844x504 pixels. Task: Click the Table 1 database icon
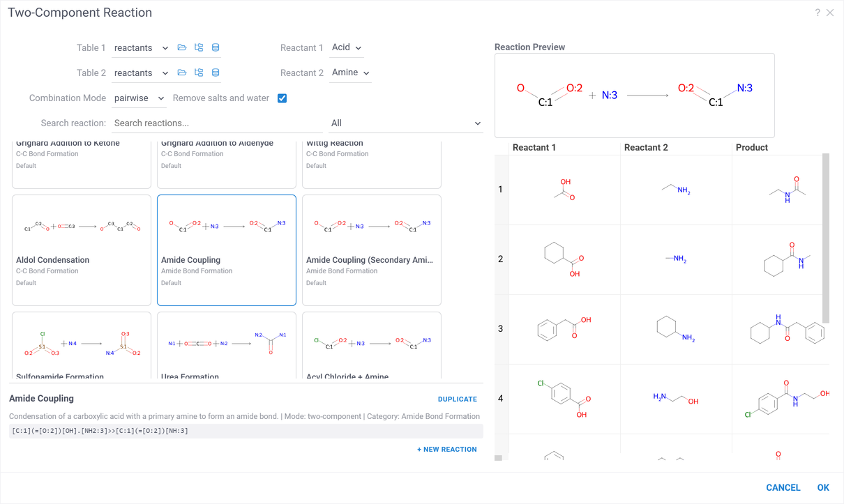tap(216, 47)
